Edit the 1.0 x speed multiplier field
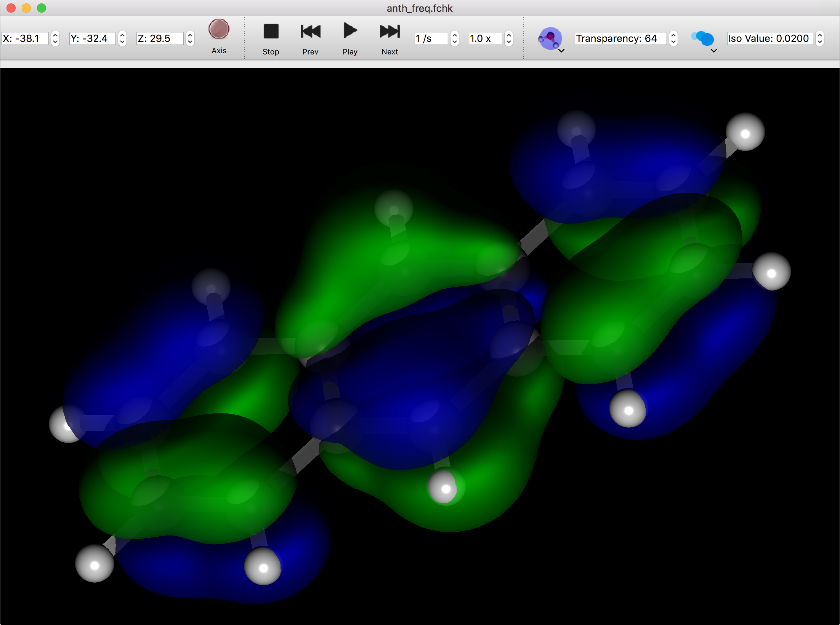This screenshot has height=625, width=840. point(485,38)
